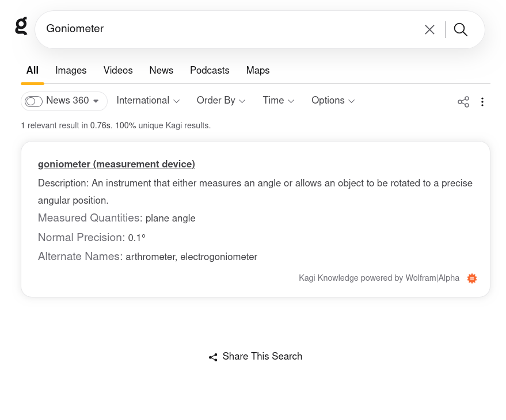Open the goniometer (measurement device) link

116,164
